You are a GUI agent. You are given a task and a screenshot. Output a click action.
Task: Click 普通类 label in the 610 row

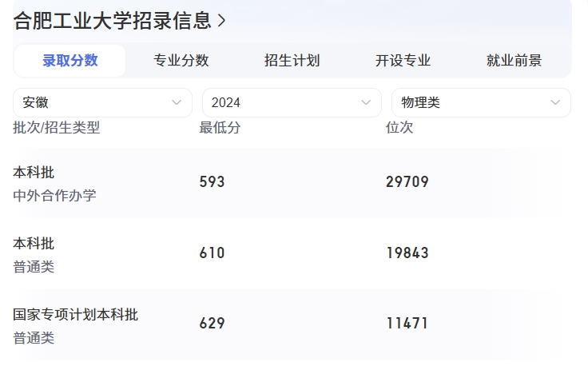click(x=34, y=267)
